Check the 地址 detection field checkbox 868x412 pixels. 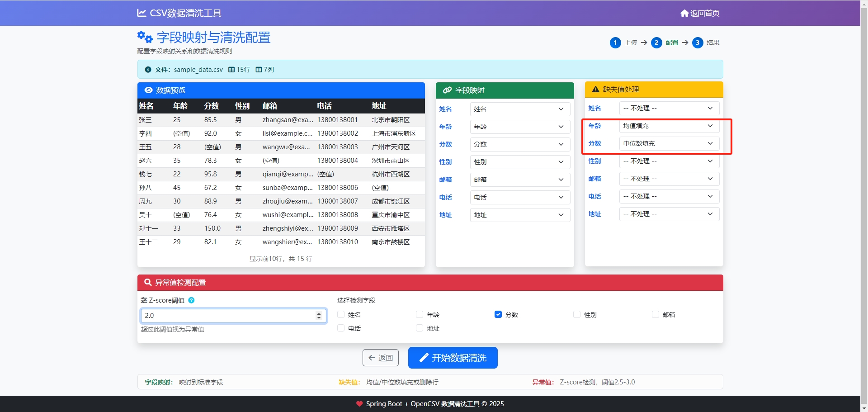[x=420, y=328]
